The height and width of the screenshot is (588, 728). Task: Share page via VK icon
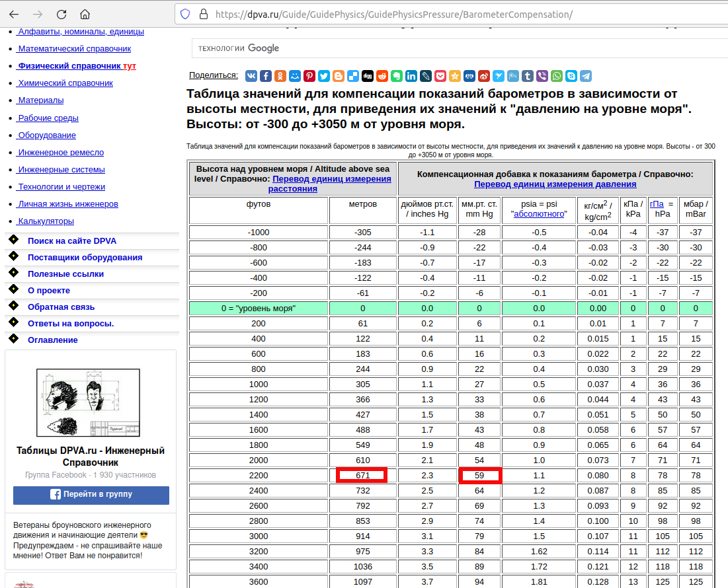tap(251, 76)
